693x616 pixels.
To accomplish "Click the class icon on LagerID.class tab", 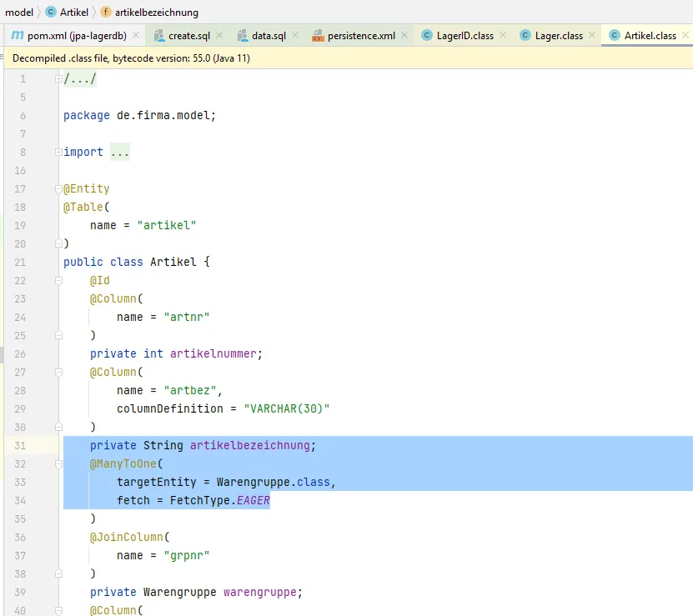I will (x=427, y=35).
